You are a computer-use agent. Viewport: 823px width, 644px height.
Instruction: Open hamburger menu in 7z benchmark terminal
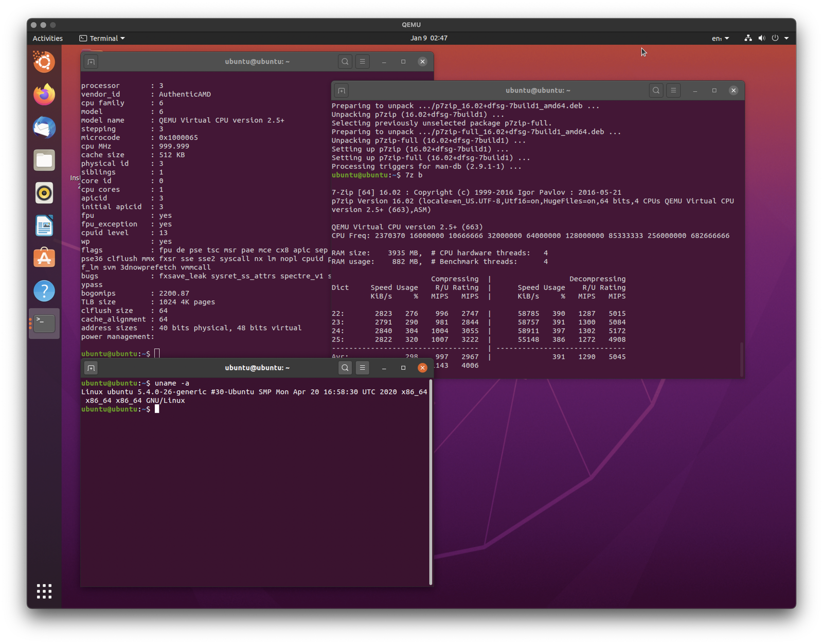point(673,91)
